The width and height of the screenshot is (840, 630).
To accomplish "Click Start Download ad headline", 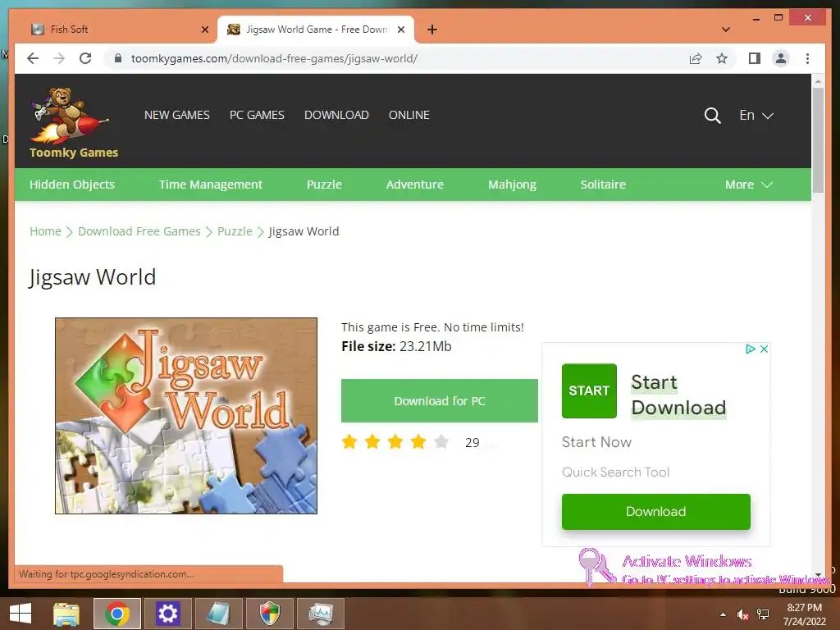I will coord(678,395).
